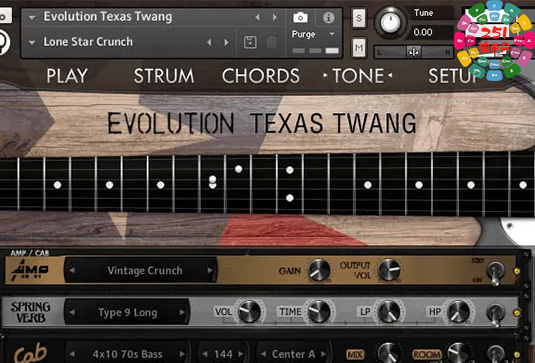Viewport: 535px width, 363px height.
Task: Click the Cab MIX label
Action: (x=355, y=355)
